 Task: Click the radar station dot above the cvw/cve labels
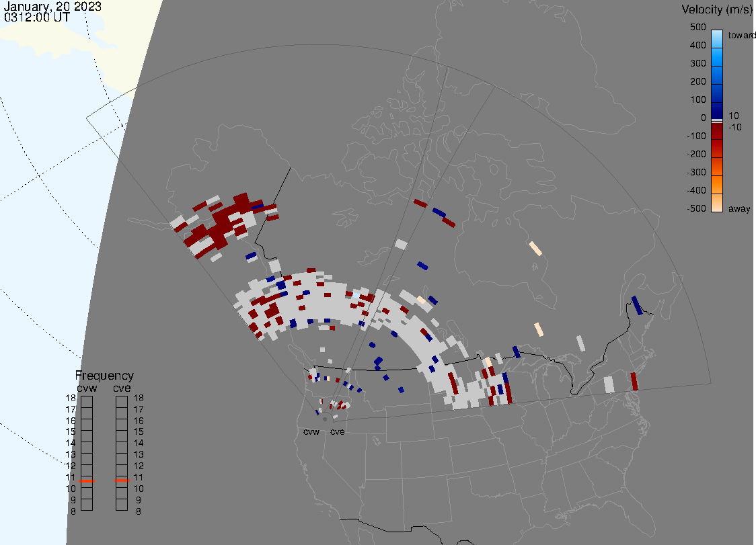(x=325, y=419)
